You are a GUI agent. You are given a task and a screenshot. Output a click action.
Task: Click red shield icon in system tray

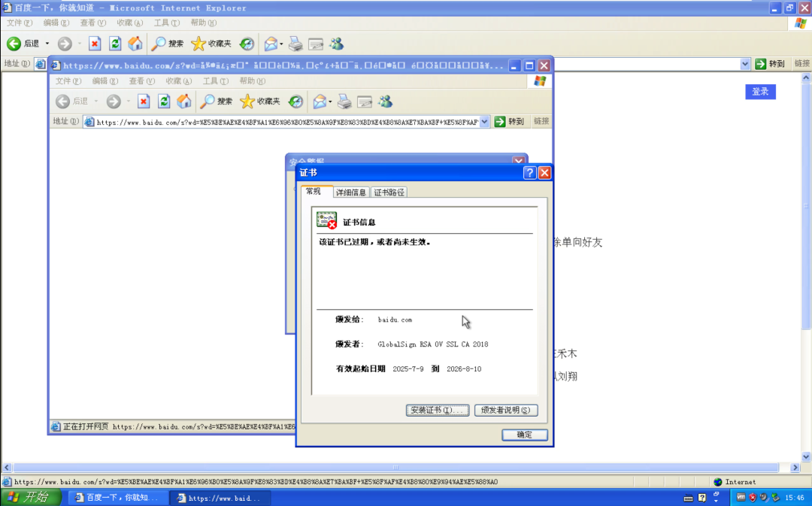point(753,497)
